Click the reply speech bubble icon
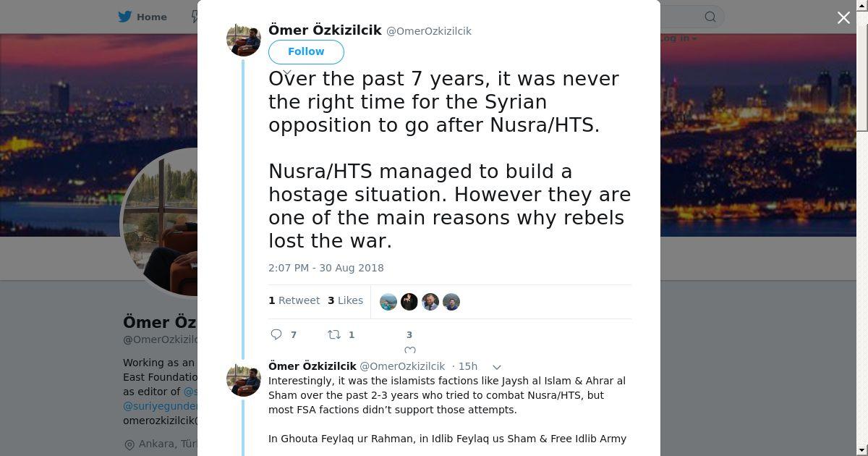This screenshot has width=868, height=456. pyautogui.click(x=276, y=334)
